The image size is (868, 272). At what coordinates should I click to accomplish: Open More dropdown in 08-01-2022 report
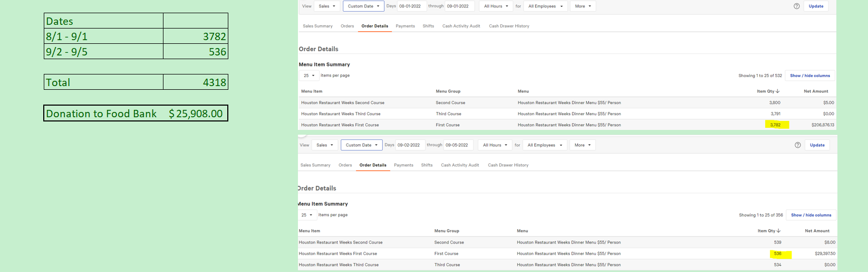(x=583, y=6)
